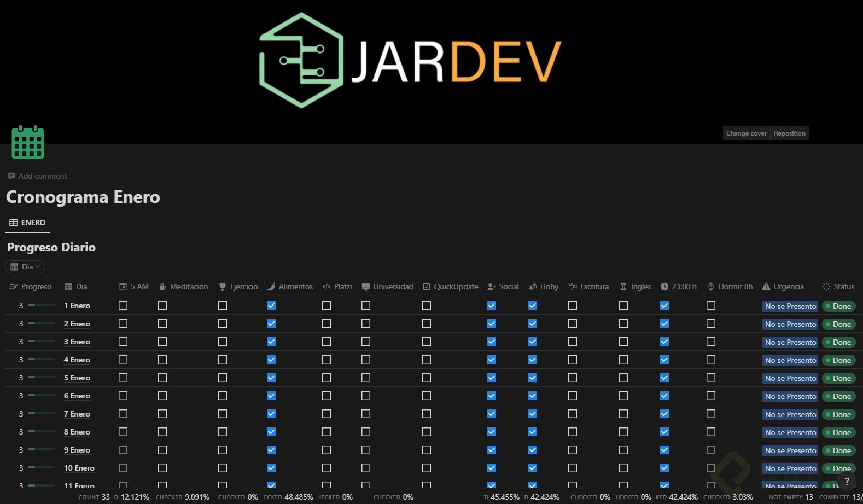The height and width of the screenshot is (504, 863).
Task: Toggle Meditacion checkbox for 3 Enero
Action: pyautogui.click(x=162, y=342)
